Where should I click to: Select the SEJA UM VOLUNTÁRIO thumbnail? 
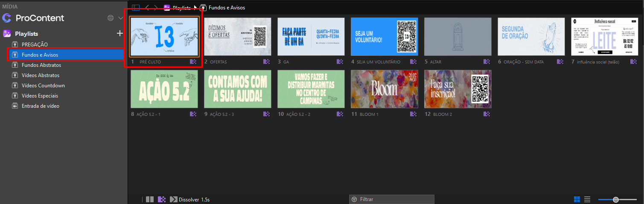coord(385,37)
